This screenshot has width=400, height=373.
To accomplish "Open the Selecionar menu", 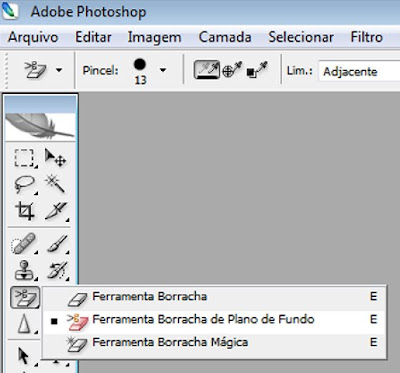I will [x=301, y=37].
